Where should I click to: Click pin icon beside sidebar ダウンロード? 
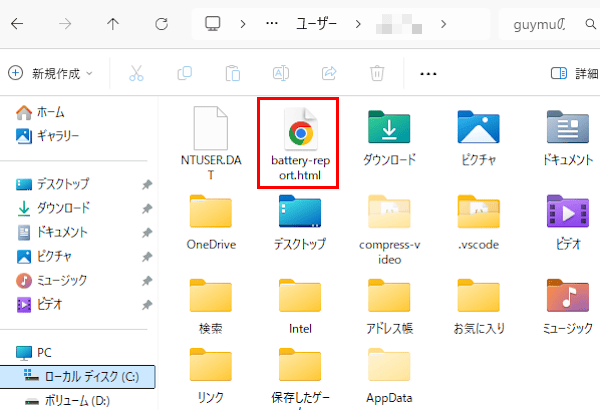click(147, 209)
